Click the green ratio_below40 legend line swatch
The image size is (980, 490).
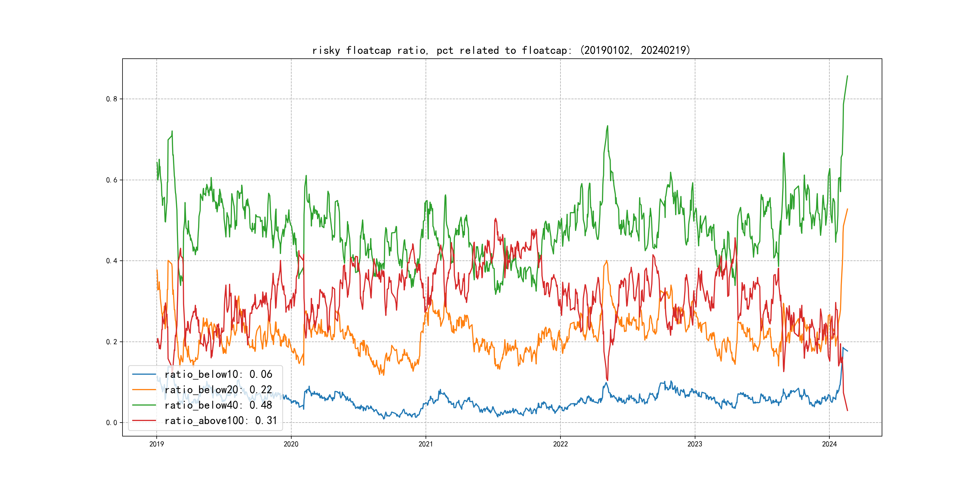[144, 405]
